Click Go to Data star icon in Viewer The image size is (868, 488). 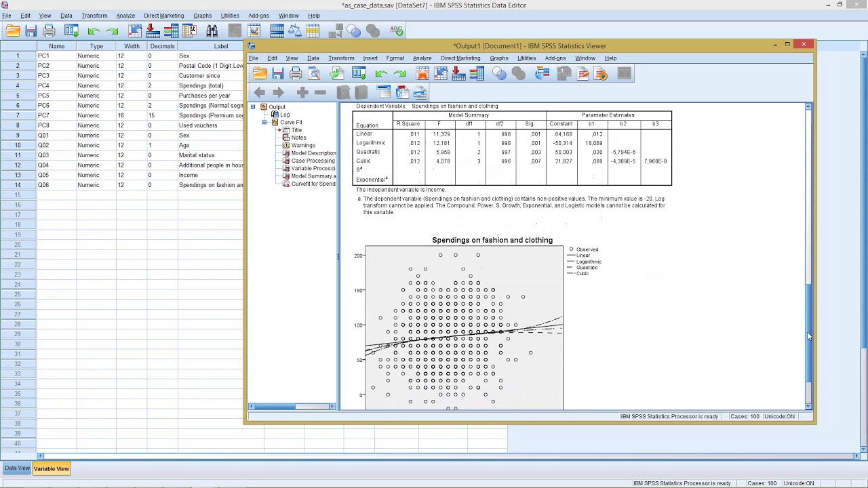pyautogui.click(x=422, y=73)
